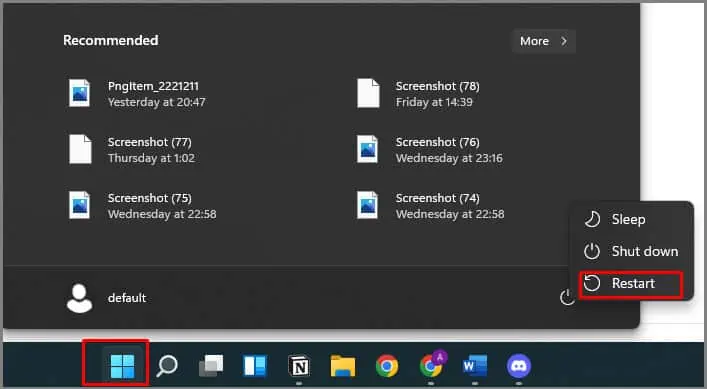This screenshot has width=707, height=389.
Task: Launch Microsoft Word from taskbar
Action: [x=475, y=366]
